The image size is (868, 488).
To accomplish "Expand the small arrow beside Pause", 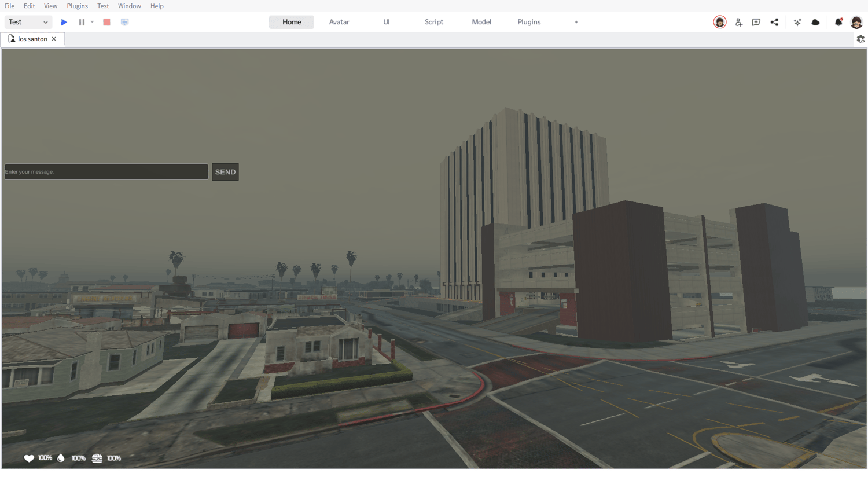I will [x=92, y=22].
